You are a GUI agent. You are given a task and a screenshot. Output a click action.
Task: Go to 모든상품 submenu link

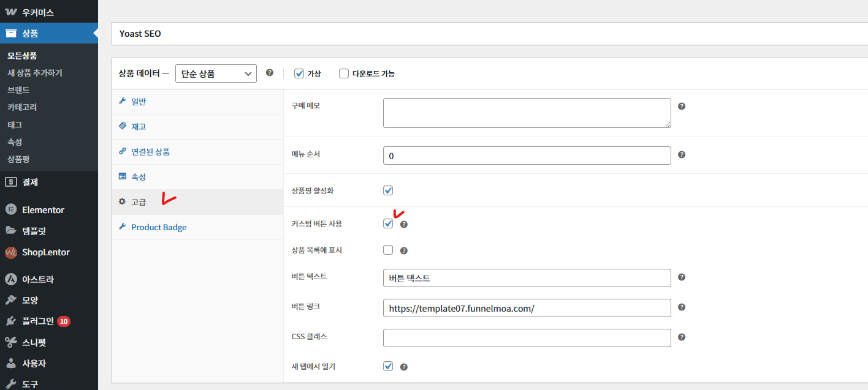(22, 56)
